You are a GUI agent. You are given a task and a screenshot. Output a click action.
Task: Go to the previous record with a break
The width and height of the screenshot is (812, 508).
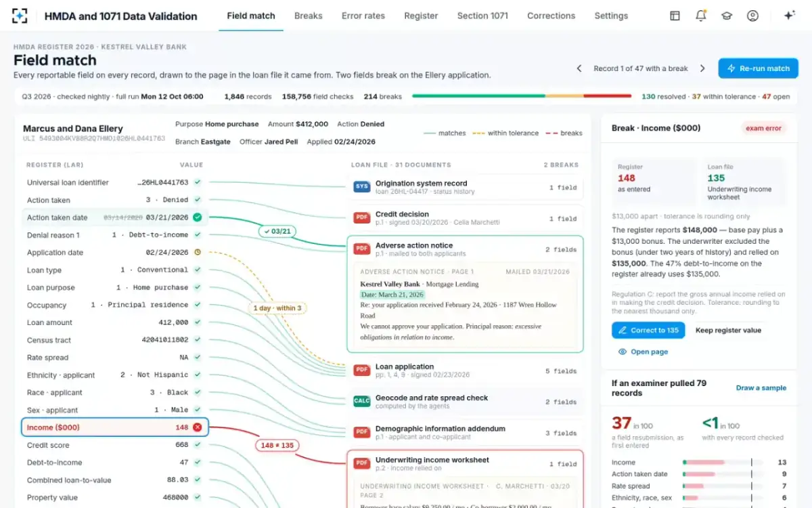point(579,68)
